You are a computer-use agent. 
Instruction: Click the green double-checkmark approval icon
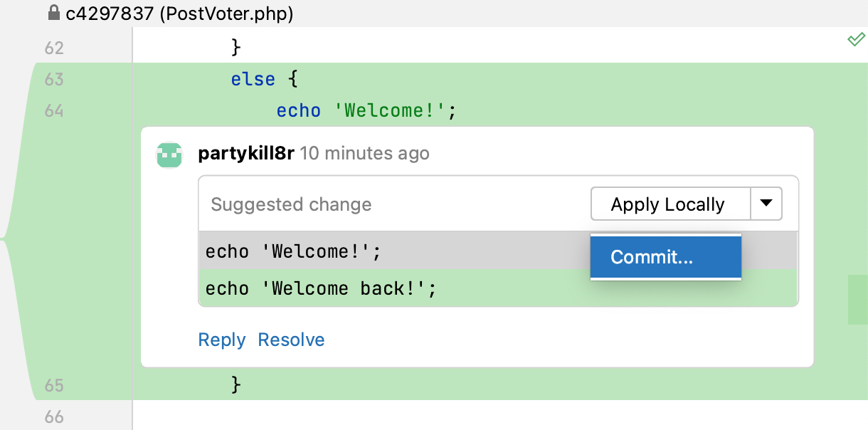[x=857, y=39]
